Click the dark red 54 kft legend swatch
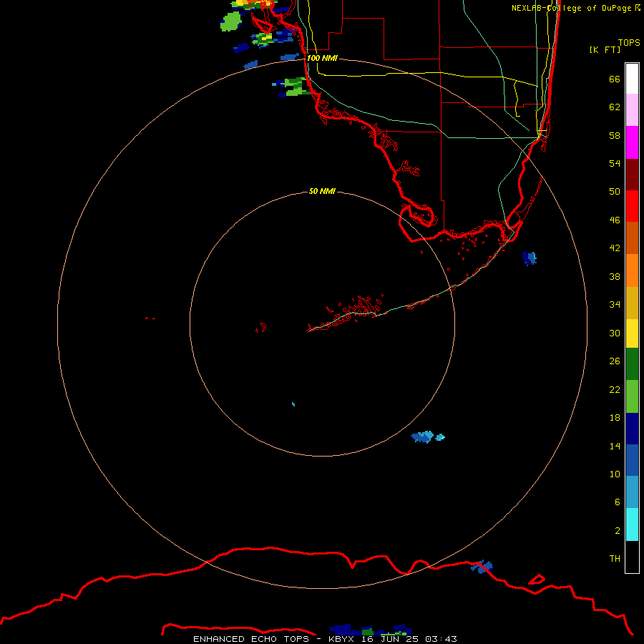Viewport: 644px width, 644px height. [x=632, y=174]
